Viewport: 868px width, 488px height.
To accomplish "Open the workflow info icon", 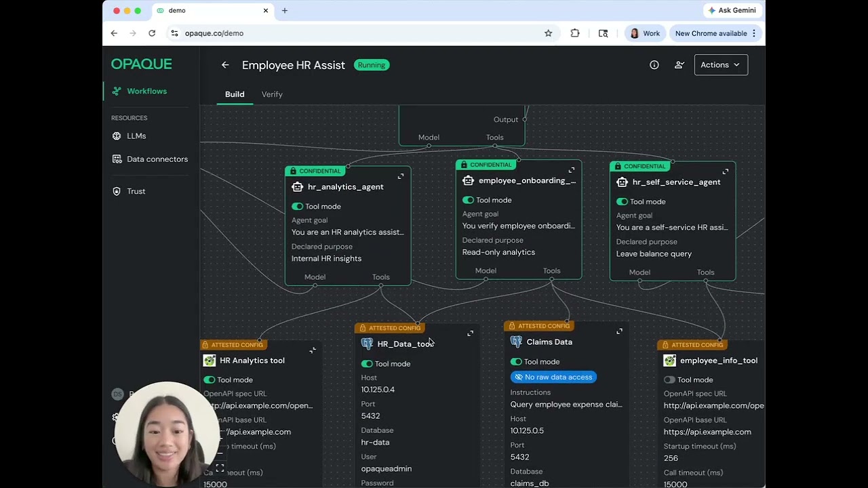I will tap(654, 65).
